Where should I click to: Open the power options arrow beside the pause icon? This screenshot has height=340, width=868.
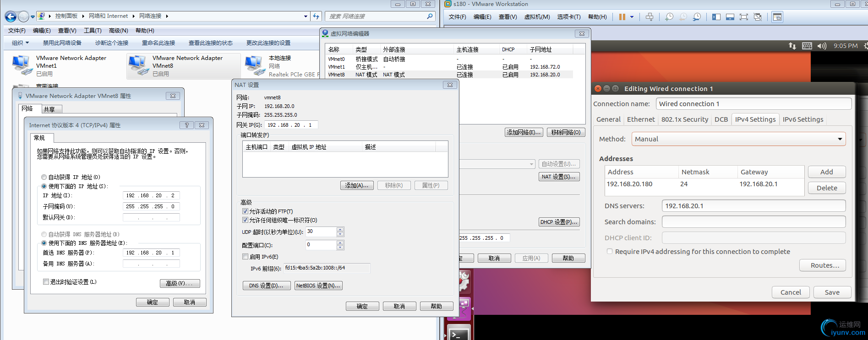[x=632, y=17]
